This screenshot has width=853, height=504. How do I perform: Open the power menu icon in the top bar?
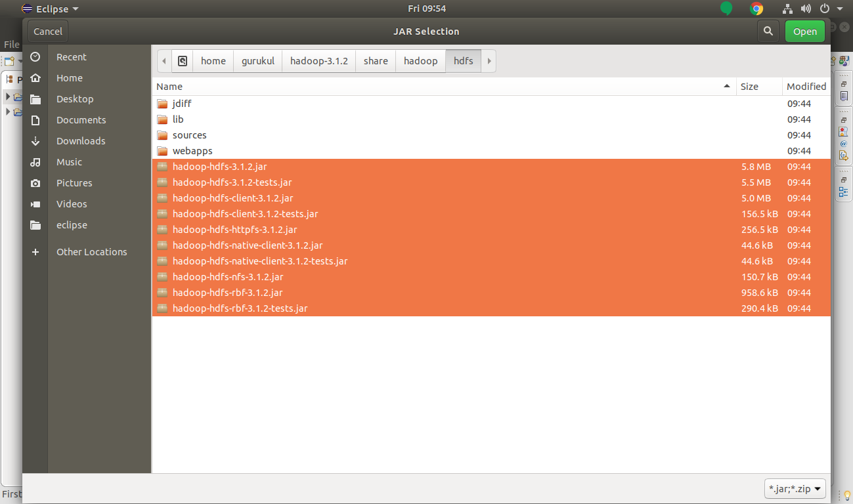pos(825,9)
